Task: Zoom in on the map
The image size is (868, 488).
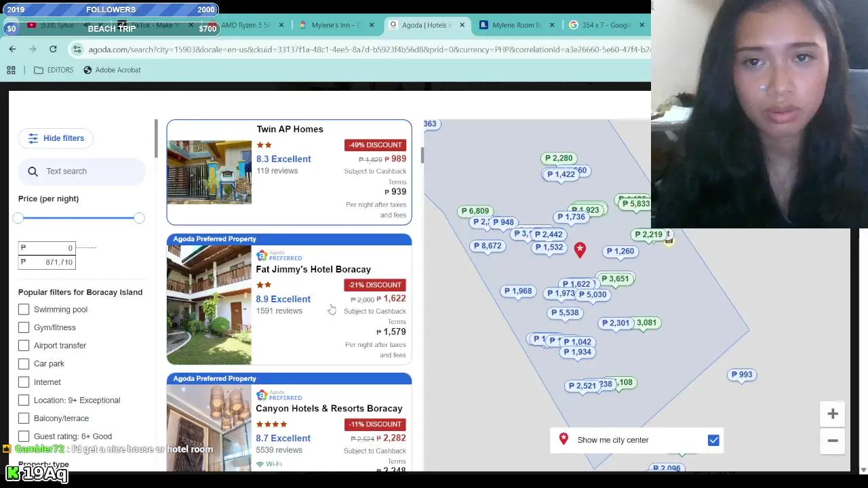Action: click(x=833, y=414)
